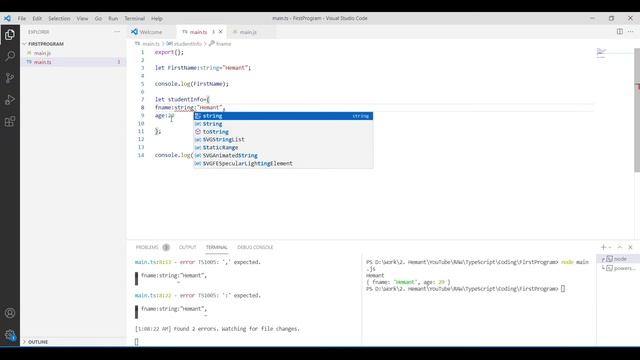640x360 pixels.
Task: Click line number 14 in the gutter
Action: click(x=141, y=155)
